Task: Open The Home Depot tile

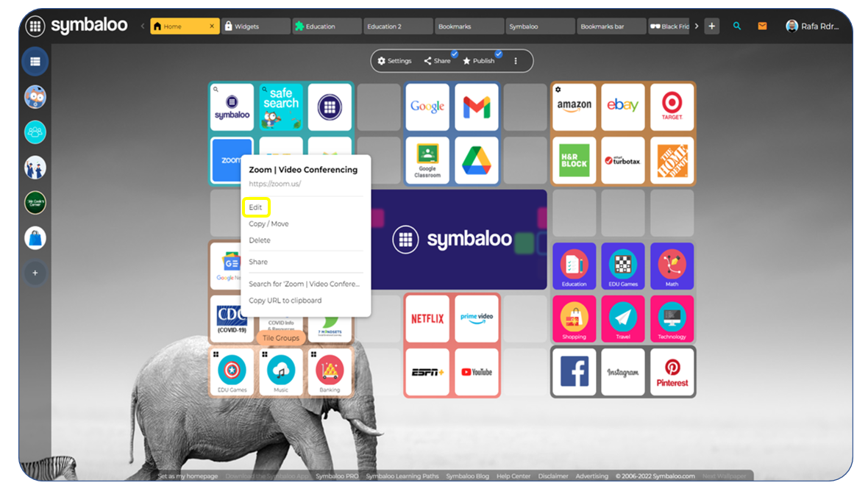Action: [672, 160]
